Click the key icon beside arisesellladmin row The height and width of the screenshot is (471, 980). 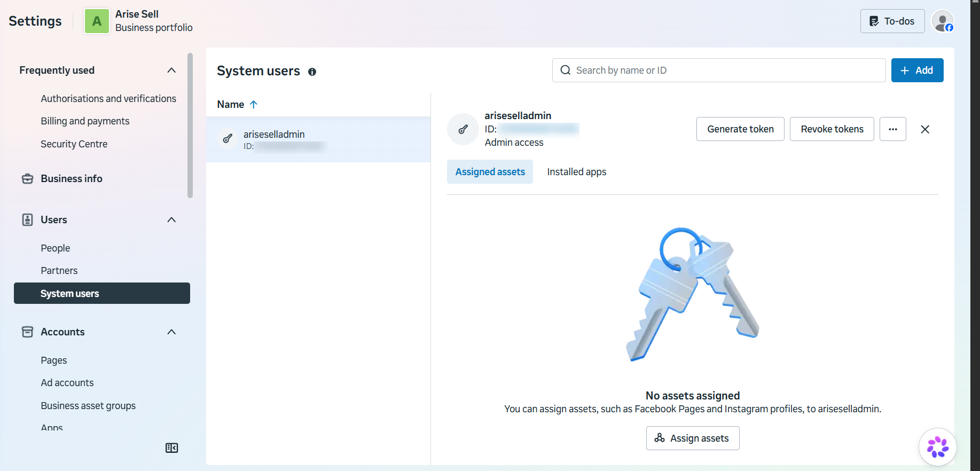coord(228,139)
